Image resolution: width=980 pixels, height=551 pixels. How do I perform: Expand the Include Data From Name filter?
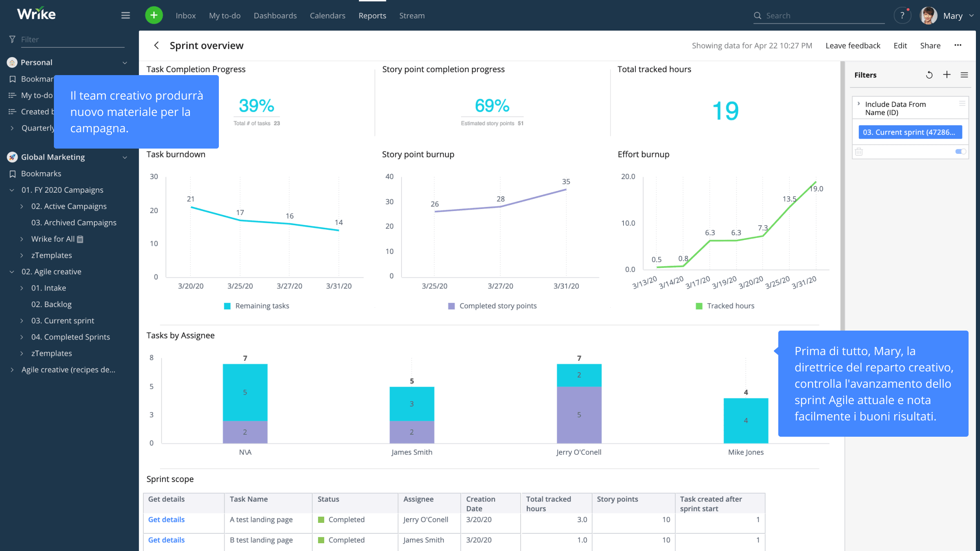(x=859, y=104)
